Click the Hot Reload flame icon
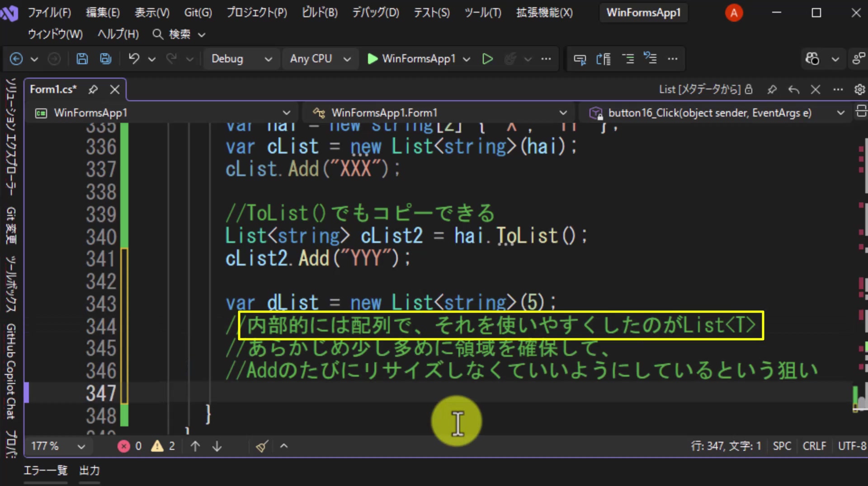The image size is (868, 486). point(510,59)
